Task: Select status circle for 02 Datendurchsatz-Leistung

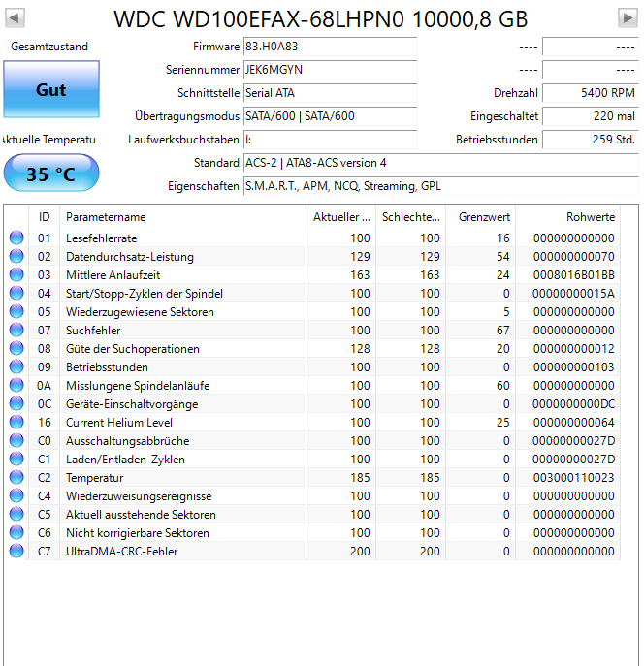Action: coord(16,256)
